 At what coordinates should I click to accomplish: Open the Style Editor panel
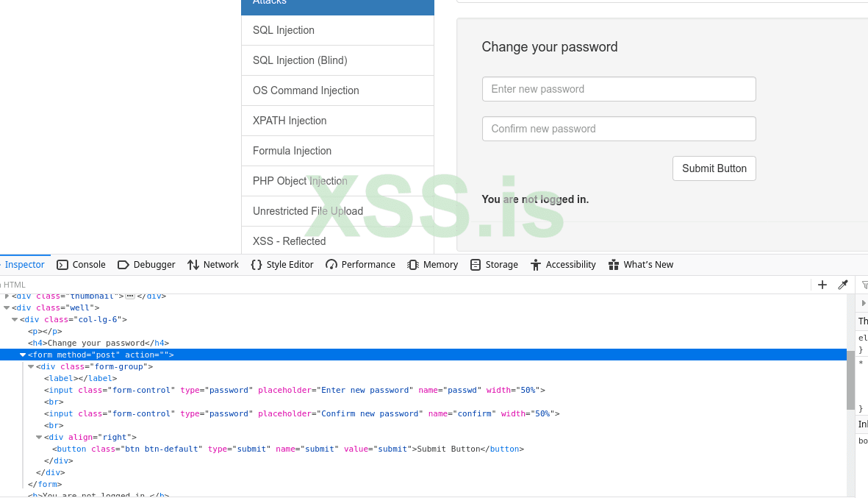282,265
